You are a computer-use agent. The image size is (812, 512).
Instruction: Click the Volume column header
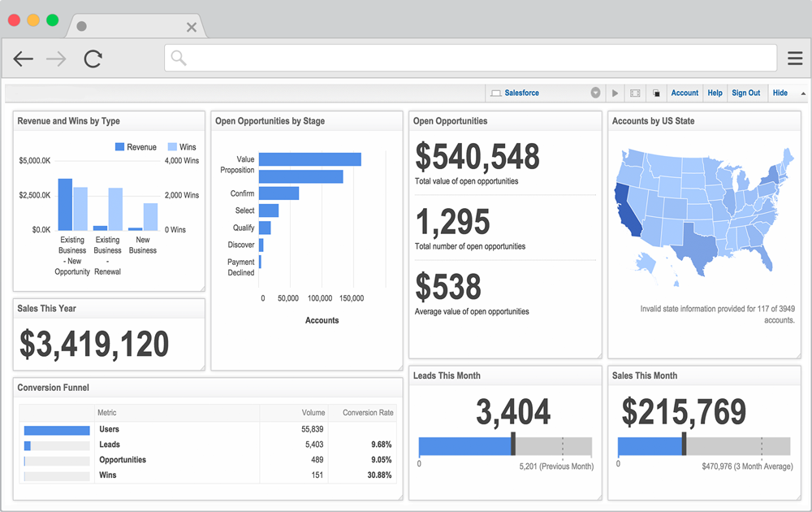(313, 413)
